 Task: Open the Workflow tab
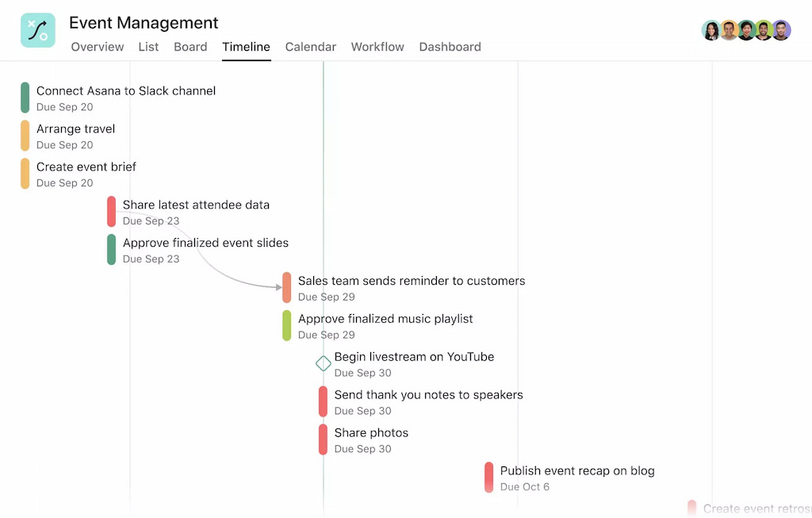[377, 47]
